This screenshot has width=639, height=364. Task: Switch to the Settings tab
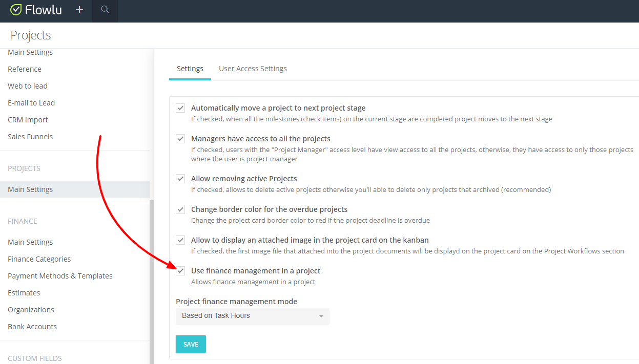(x=190, y=69)
